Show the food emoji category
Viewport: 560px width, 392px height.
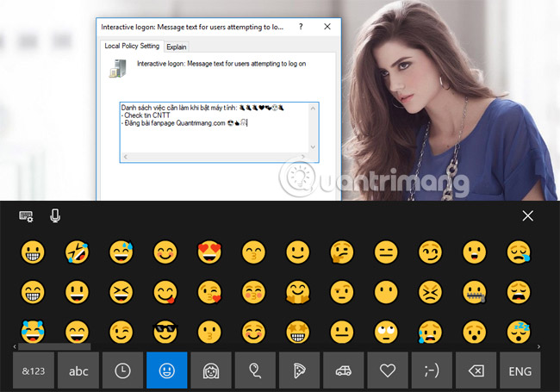tap(299, 370)
